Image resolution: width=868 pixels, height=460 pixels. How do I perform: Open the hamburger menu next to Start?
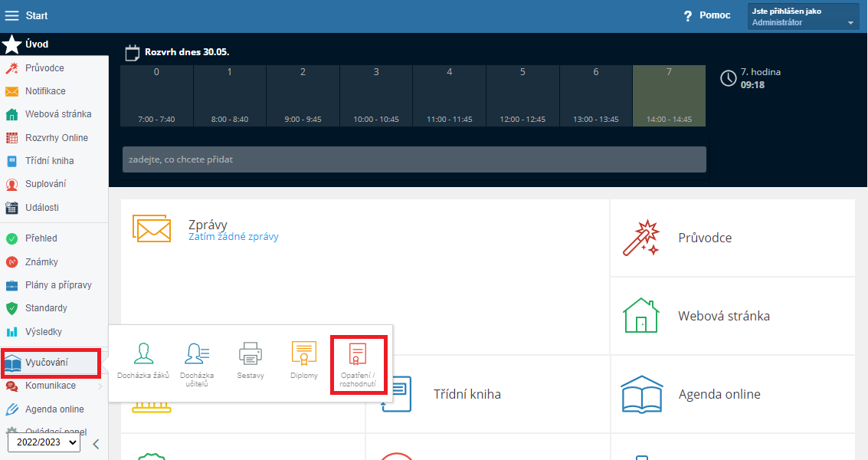11,15
